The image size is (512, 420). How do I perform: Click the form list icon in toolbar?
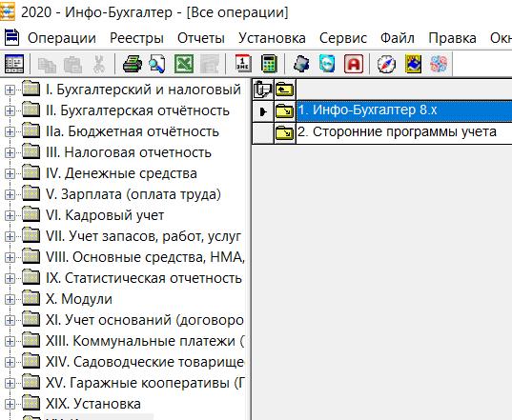pos(14,64)
